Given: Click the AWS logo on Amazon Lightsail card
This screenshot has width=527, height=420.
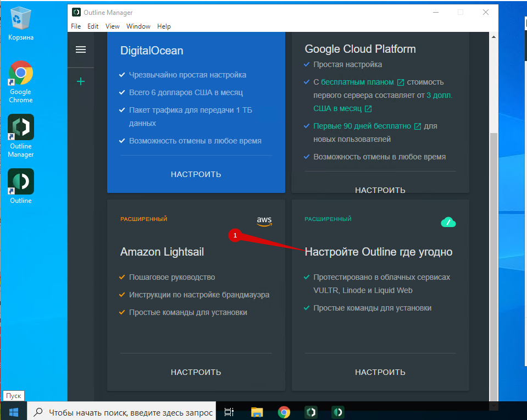Looking at the screenshot, I should point(264,221).
